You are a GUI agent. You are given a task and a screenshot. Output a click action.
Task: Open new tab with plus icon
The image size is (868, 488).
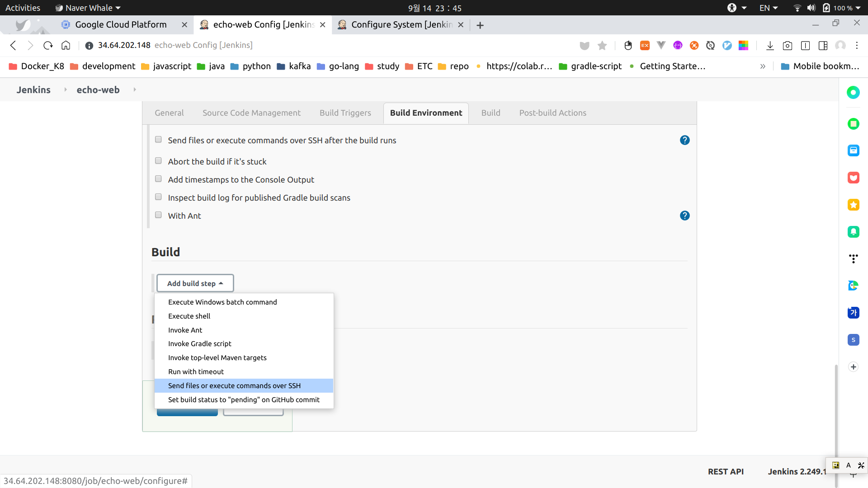tap(480, 25)
